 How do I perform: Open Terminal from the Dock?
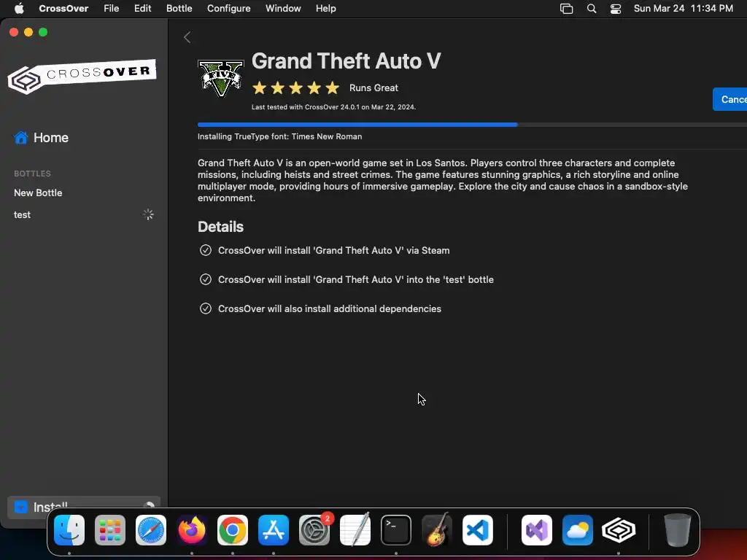[396, 530]
